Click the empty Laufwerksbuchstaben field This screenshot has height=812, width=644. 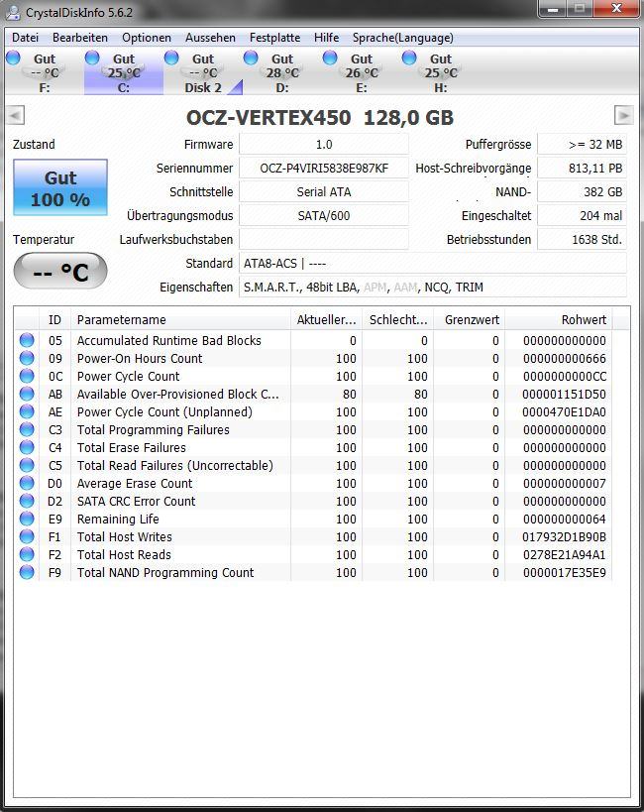(x=324, y=240)
